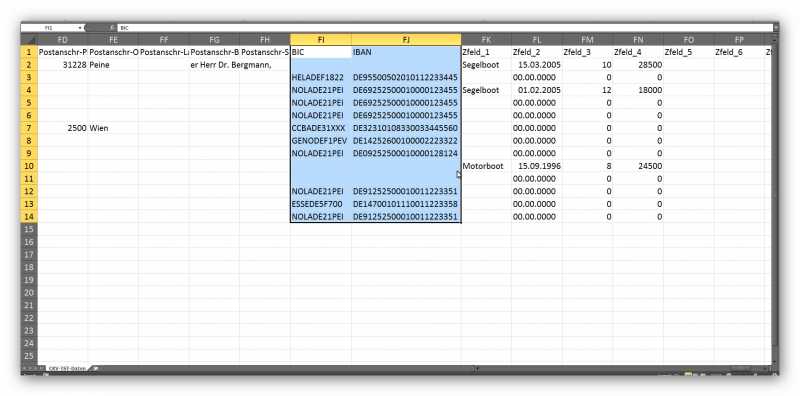Screen dimensions: 800x396
Task: Select row header 14
Action: 29,216
